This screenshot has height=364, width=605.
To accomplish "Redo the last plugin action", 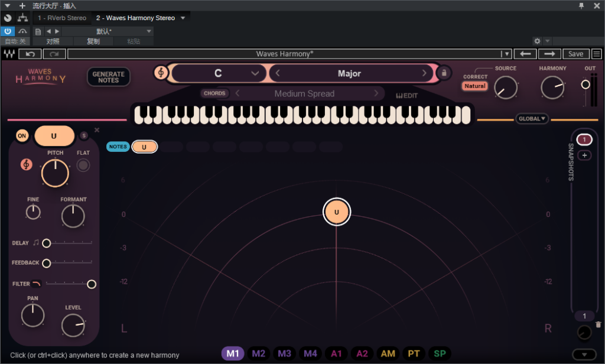I will click(x=54, y=54).
